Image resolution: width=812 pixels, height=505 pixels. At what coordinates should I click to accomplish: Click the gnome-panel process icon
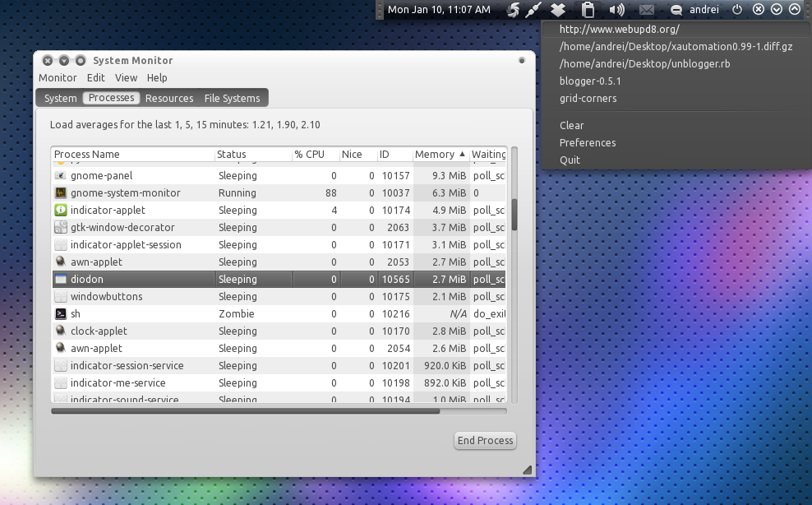point(61,175)
